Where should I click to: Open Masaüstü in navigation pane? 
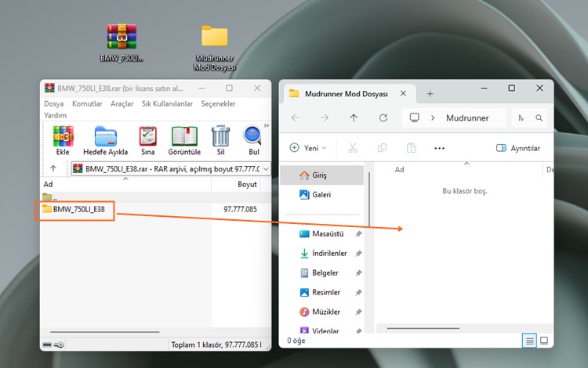[321, 234]
